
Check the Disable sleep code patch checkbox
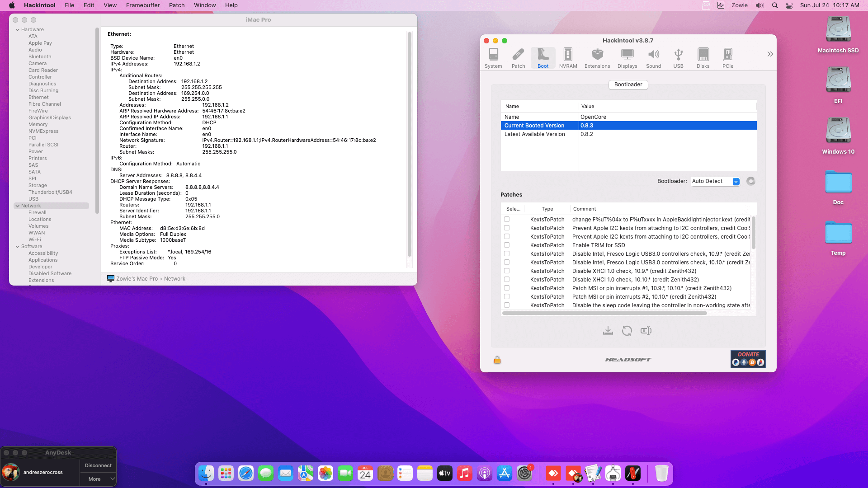point(507,305)
